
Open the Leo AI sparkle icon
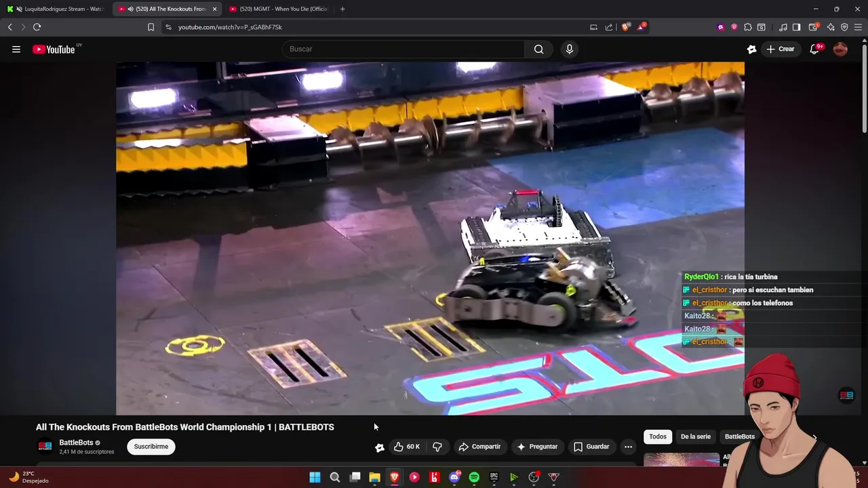point(831,27)
